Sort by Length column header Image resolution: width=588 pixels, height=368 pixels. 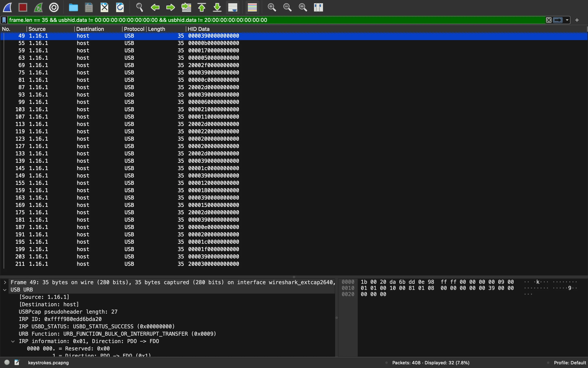point(166,29)
